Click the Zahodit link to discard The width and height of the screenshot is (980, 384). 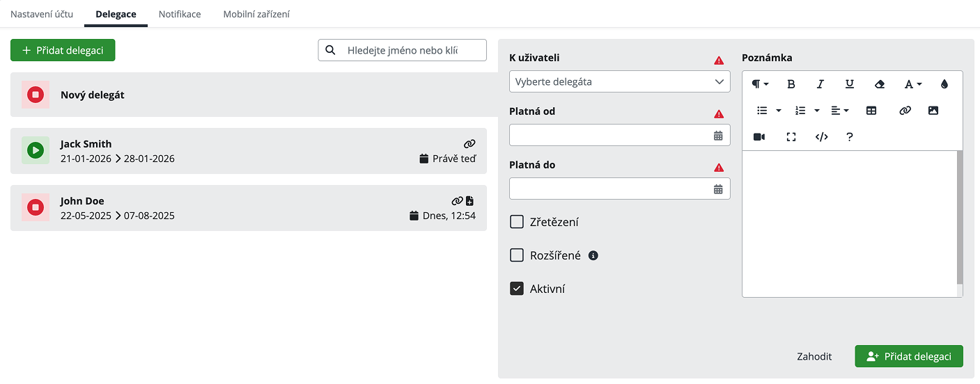[814, 356]
